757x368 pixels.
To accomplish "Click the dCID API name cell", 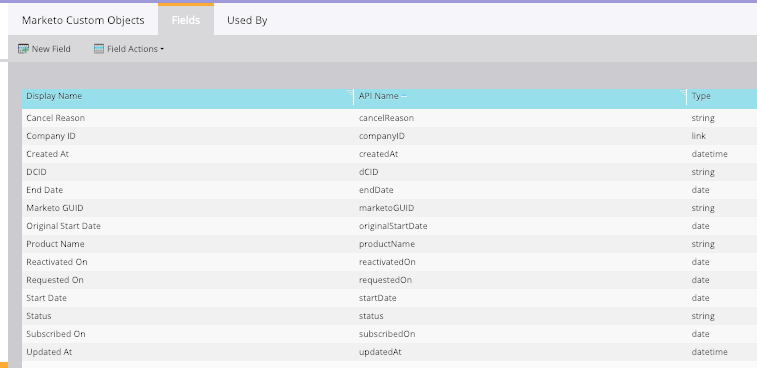I will (369, 172).
